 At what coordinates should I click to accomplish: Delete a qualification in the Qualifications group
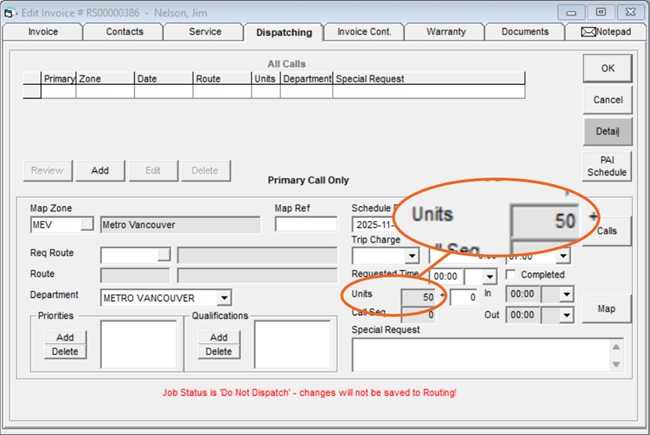point(218,352)
